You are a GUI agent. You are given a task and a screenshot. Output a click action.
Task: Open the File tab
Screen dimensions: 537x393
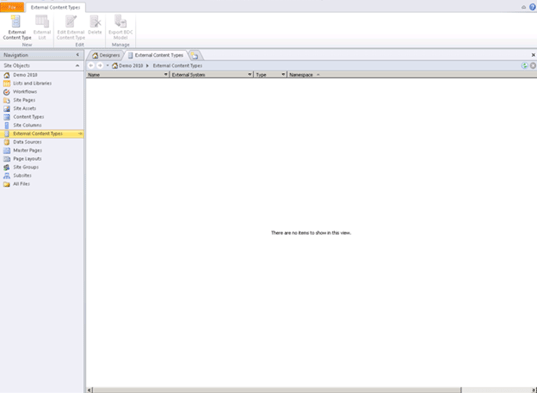click(x=12, y=7)
